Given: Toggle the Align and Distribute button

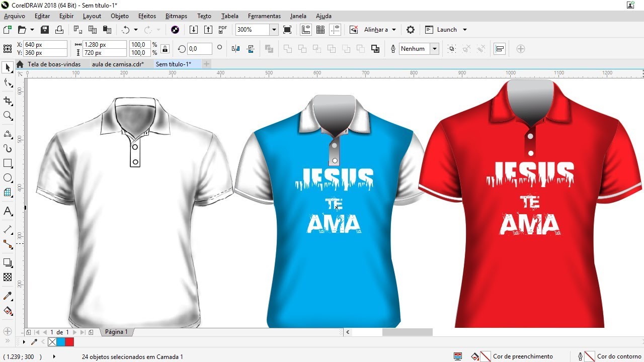Looking at the screenshot, I should click(x=500, y=49).
